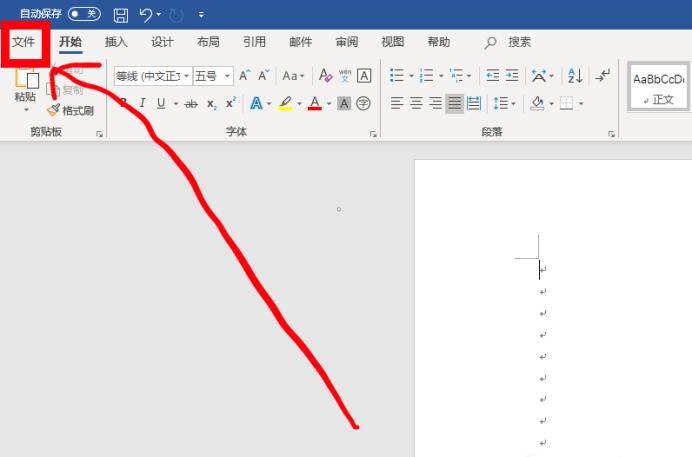Apply the character border icon
The image size is (692, 457).
tap(364, 76)
